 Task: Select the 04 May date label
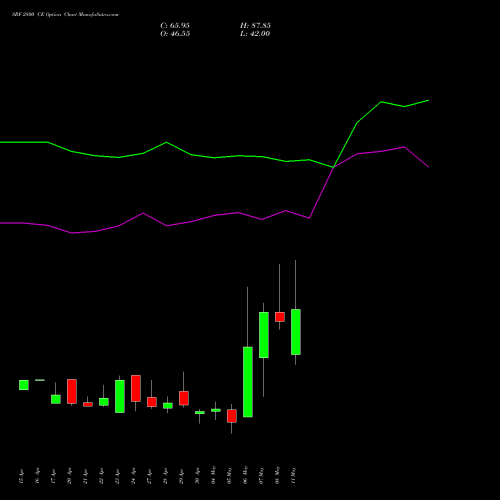click(x=213, y=475)
